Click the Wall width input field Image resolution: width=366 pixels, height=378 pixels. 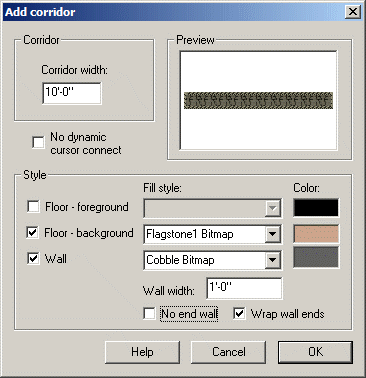pos(244,288)
